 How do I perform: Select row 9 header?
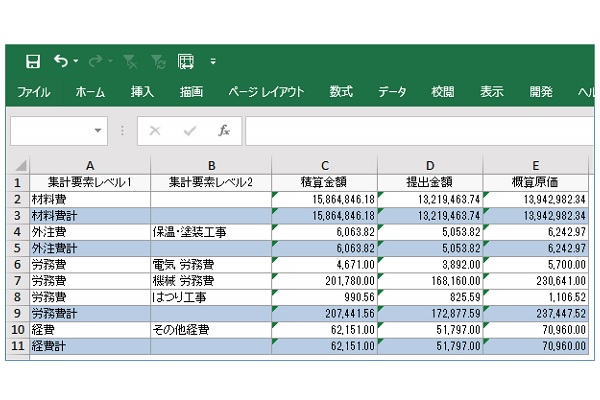[18, 313]
